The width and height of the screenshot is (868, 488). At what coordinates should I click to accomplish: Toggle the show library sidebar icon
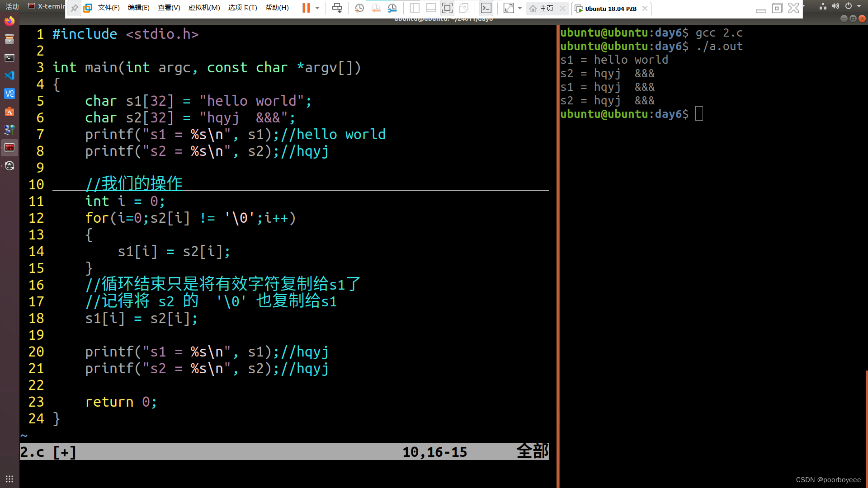pos(415,8)
